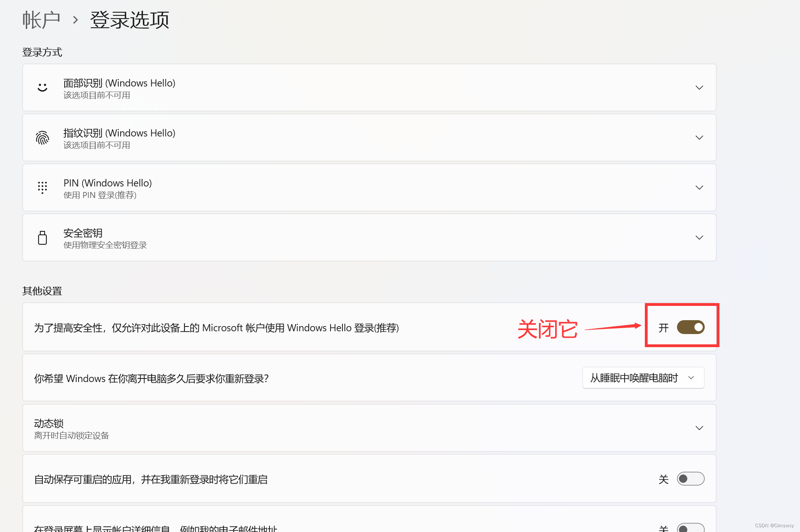The image size is (800, 532).
Task: Expand 指纹识别 (Windows Hello) chevron
Action: (699, 138)
